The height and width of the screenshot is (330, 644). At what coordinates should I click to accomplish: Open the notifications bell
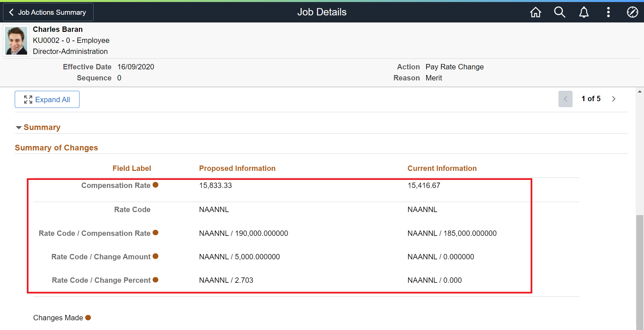584,12
